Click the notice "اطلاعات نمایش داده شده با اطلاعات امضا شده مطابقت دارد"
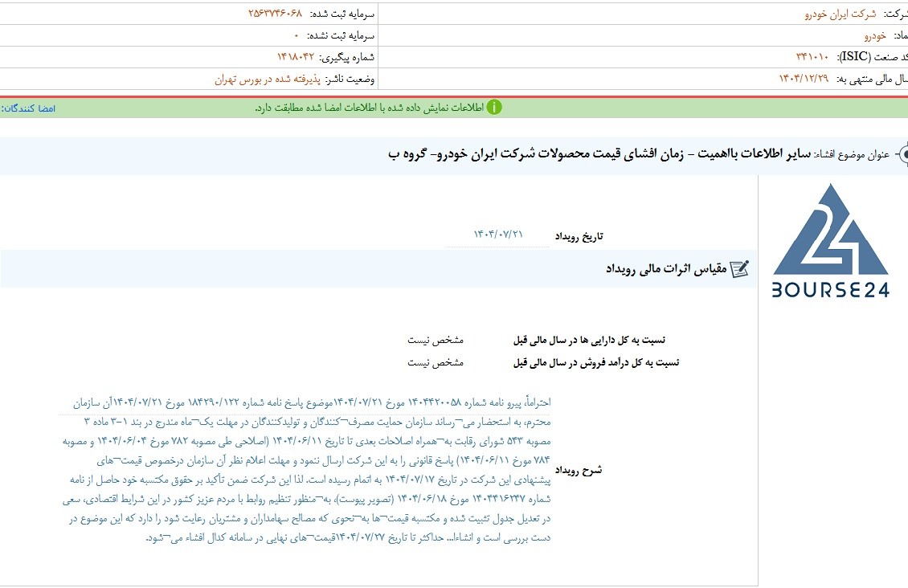The height and width of the screenshot is (588, 908). click(370, 108)
